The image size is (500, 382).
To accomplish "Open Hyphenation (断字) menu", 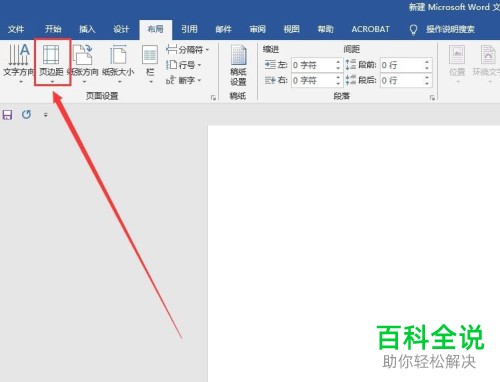I will click(184, 80).
